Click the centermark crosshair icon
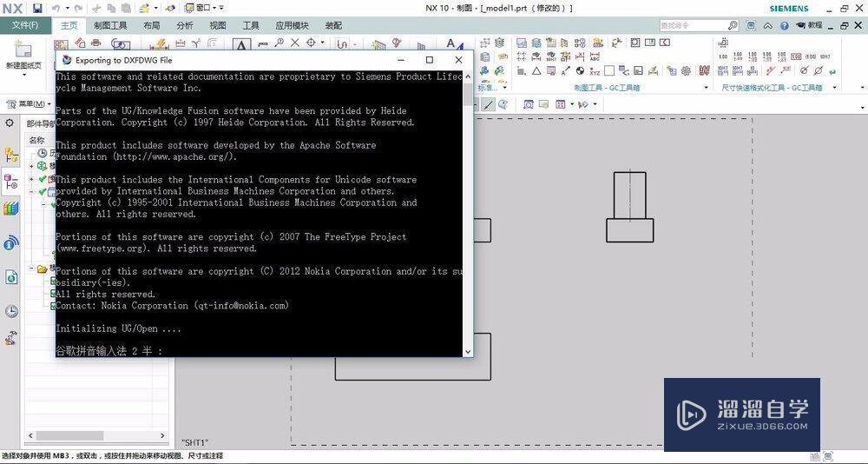Image resolution: width=868 pixels, height=464 pixels. 311,43
